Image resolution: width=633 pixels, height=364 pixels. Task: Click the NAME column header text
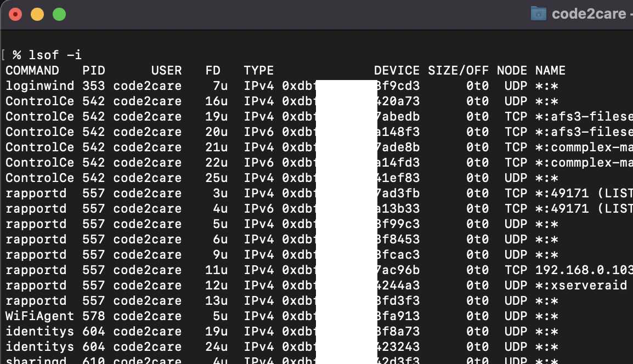coord(550,70)
